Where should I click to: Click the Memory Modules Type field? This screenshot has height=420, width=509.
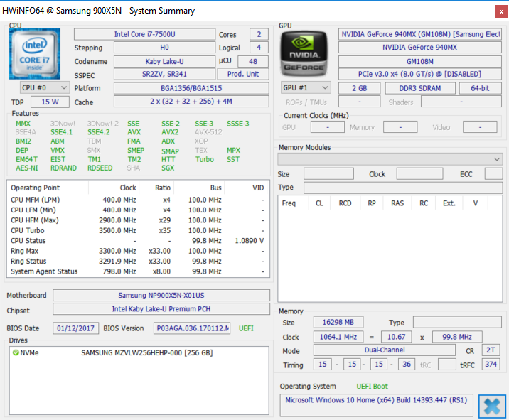click(x=403, y=188)
